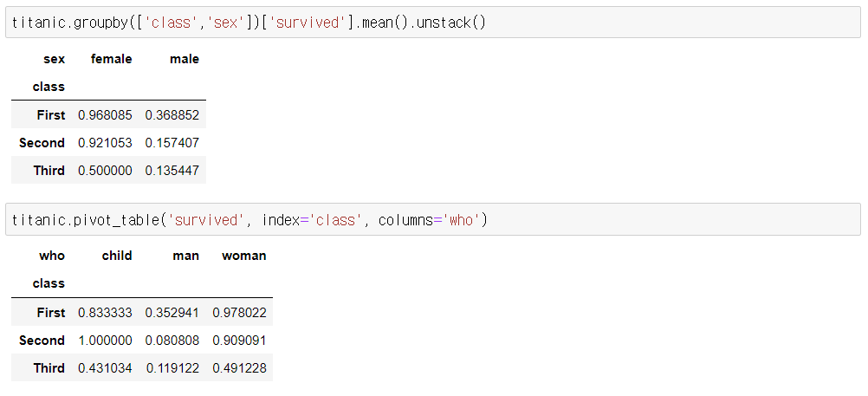Click the First row label in who table
Viewport: 868px width, 396px height.
[x=51, y=312]
